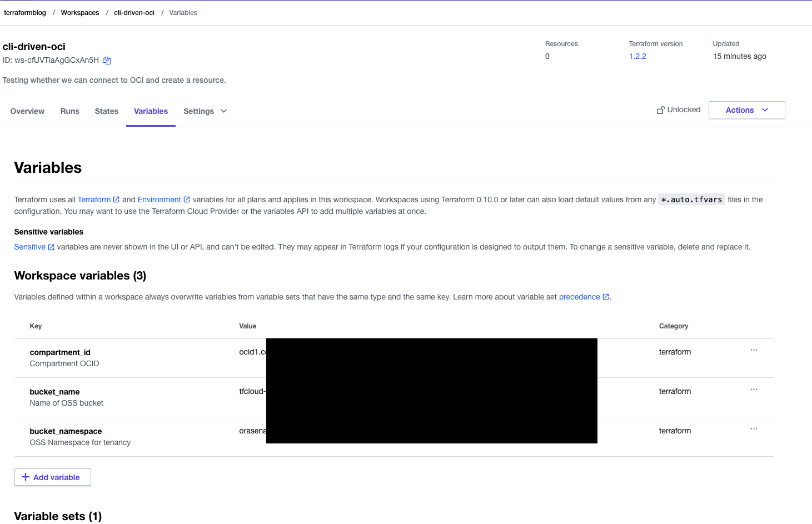Image resolution: width=812 pixels, height=524 pixels.
Task: Switch to the Runs tab
Action: tap(69, 111)
